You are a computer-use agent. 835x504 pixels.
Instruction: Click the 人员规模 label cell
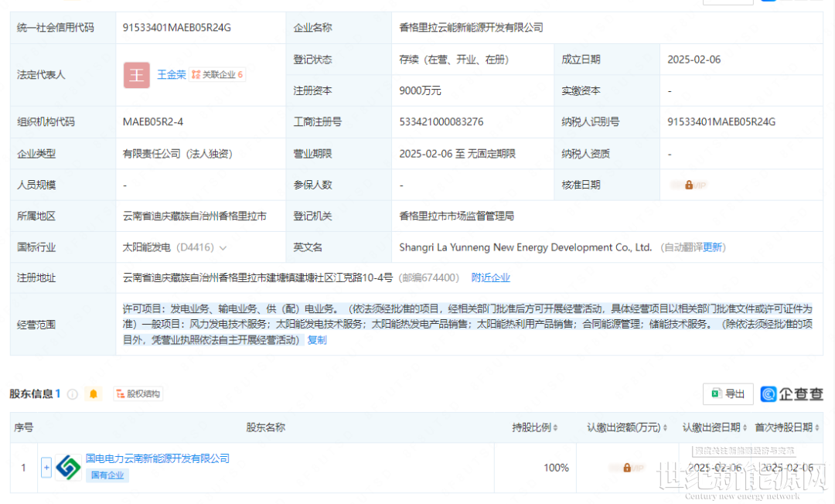click(63, 185)
